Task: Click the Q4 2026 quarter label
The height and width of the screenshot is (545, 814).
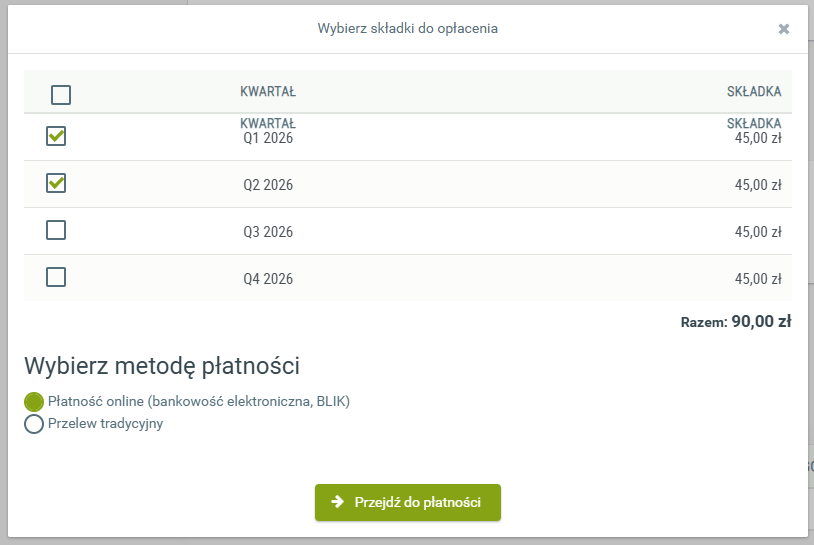Action: [268, 279]
